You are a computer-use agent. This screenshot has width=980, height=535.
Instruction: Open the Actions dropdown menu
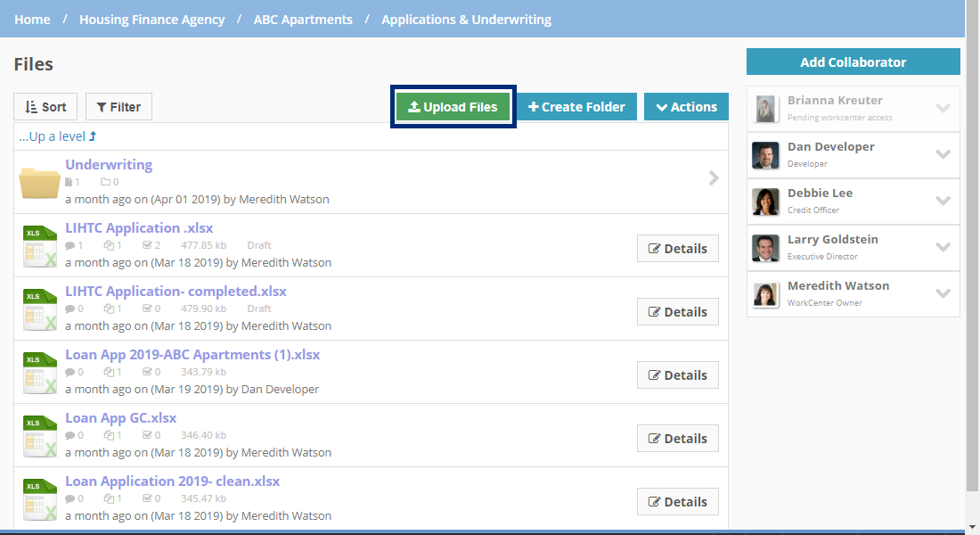(x=686, y=107)
